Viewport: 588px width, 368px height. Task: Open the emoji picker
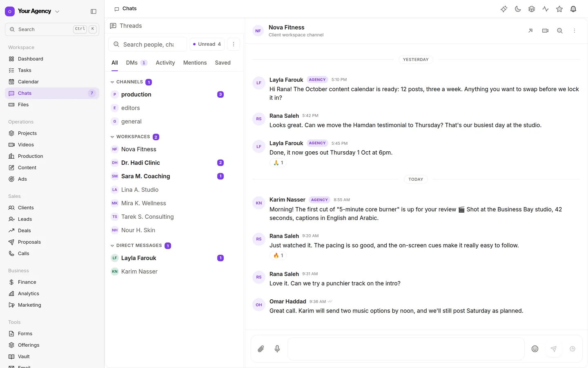(x=535, y=349)
